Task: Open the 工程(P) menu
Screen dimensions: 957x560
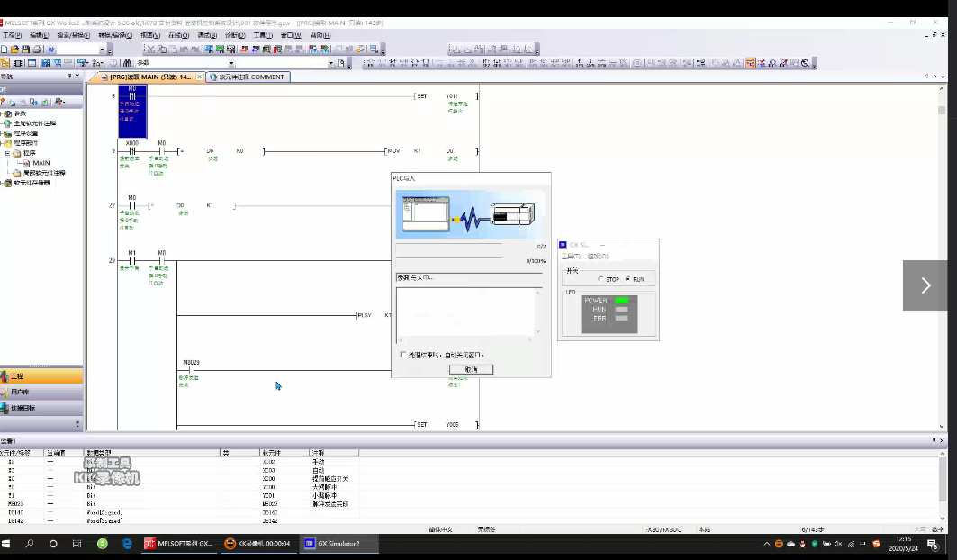Action: pyautogui.click(x=13, y=35)
